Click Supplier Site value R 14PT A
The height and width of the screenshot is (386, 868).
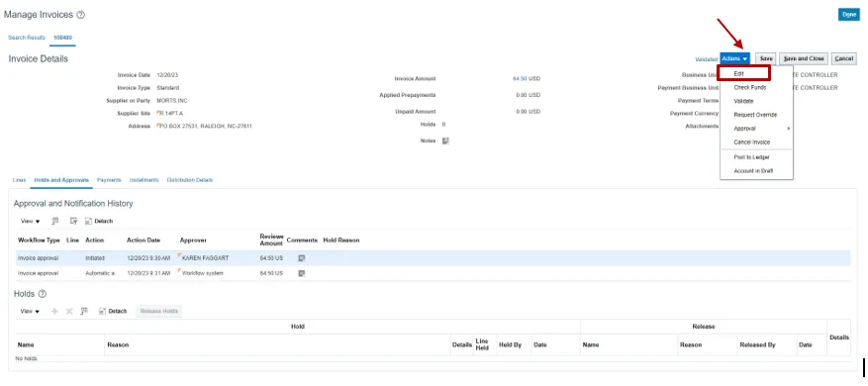[x=170, y=113]
